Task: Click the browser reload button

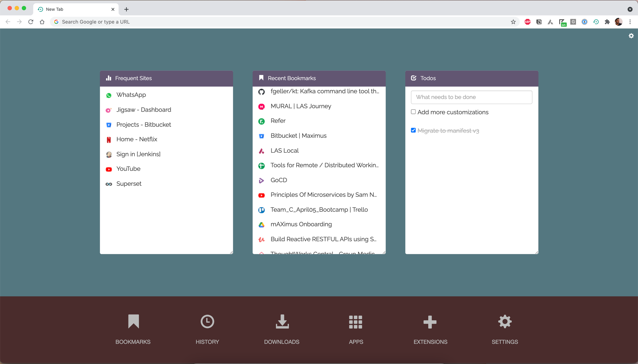Action: [x=31, y=22]
